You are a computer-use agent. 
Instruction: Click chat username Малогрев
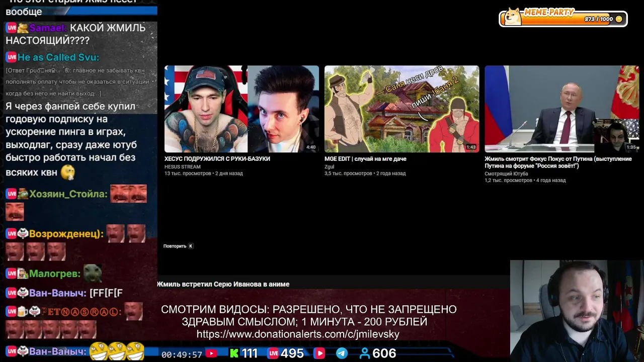tap(55, 274)
